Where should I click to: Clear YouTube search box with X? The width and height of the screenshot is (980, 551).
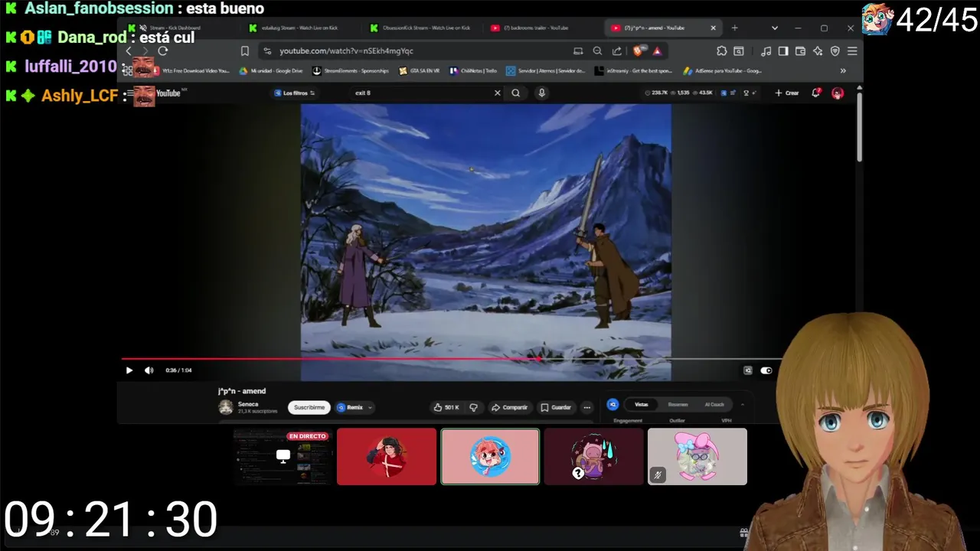tap(497, 93)
